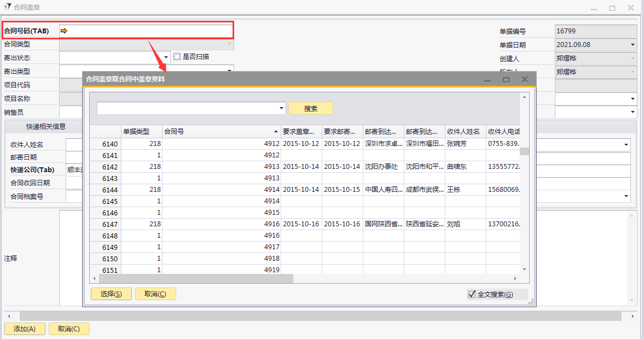Switch to the 快递相关信息 tab
The image size is (644, 340).
pyautogui.click(x=46, y=127)
